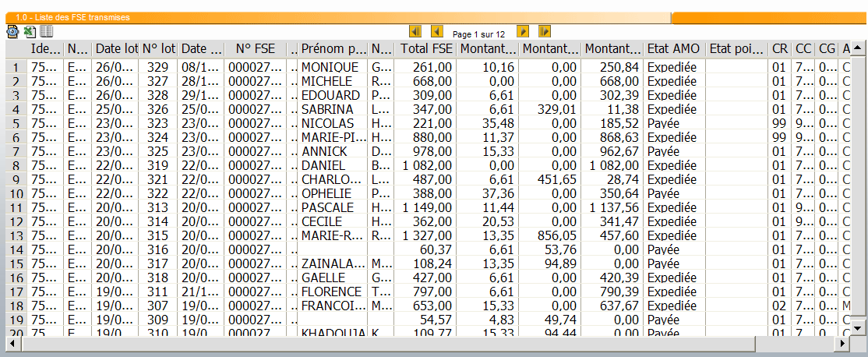Viewport: 868px width, 357px height.
Task: Click the 1 149,00 total for PASCALE
Action: (425, 207)
